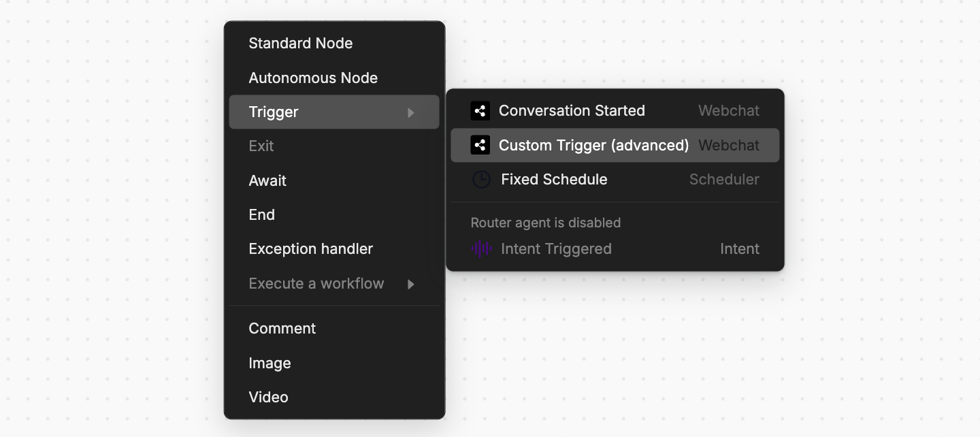The width and height of the screenshot is (980, 437).
Task: Add an End node
Action: pos(334,214)
